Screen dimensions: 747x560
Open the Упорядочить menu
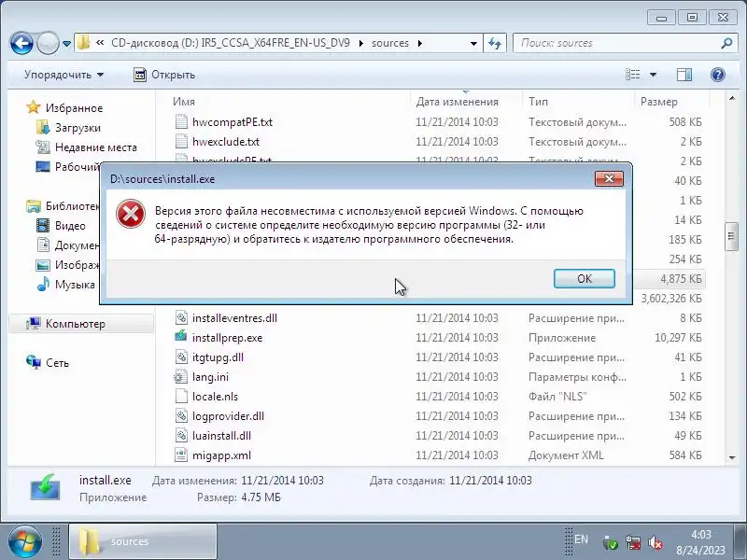(x=63, y=75)
